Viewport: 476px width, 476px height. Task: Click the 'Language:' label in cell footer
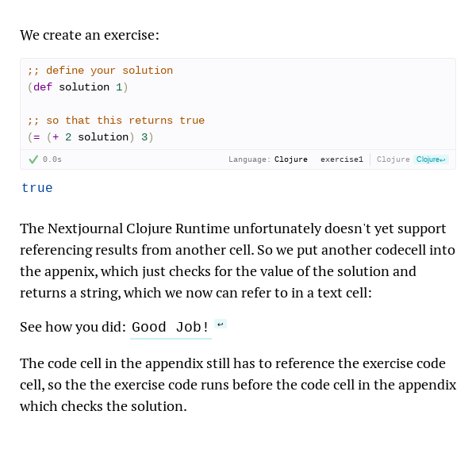click(250, 159)
